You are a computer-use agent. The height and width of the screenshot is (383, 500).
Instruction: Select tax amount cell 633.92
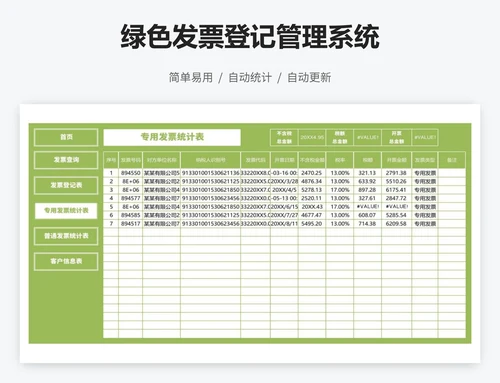(x=367, y=181)
